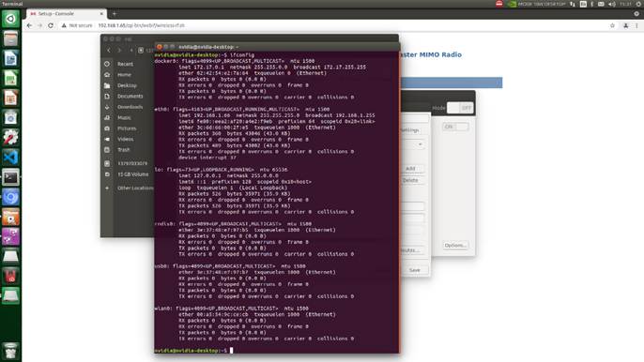This screenshot has width=644, height=362.
Task: Open the purple connections app in dock
Action: [x=10, y=236]
